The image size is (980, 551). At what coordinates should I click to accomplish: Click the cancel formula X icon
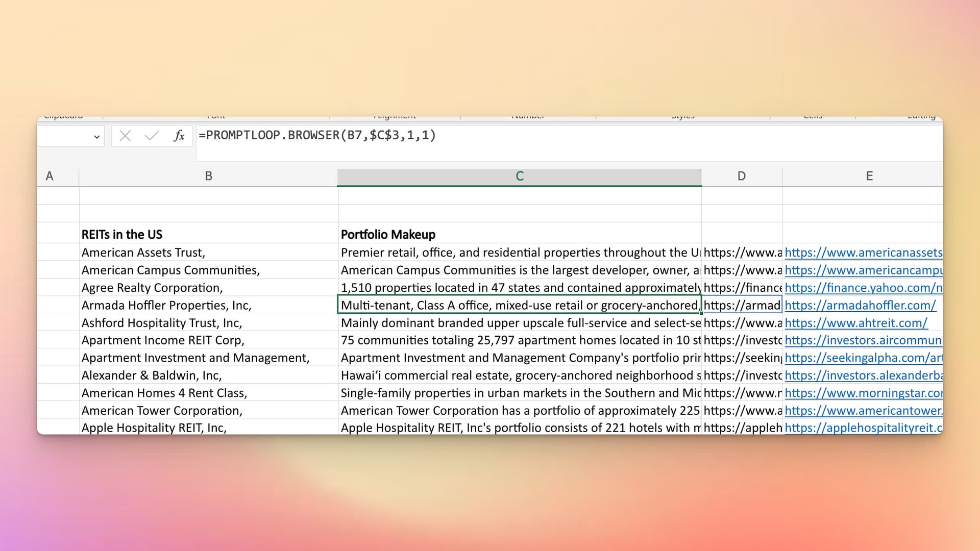[125, 136]
